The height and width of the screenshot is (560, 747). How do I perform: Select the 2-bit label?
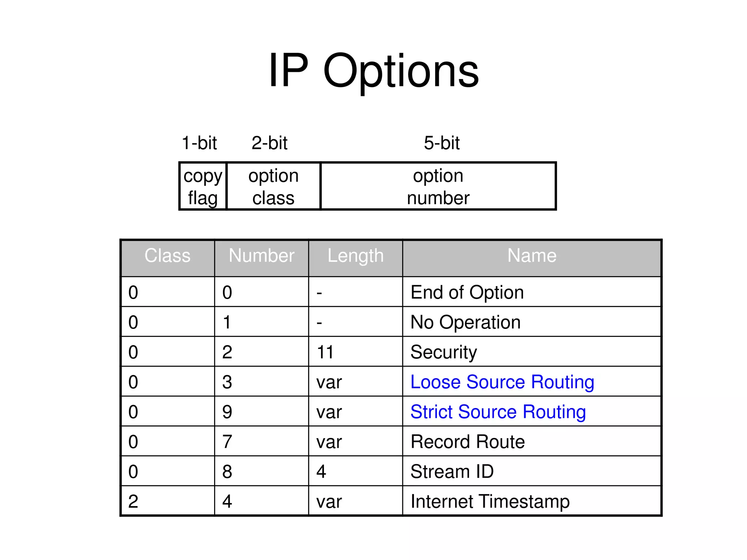(270, 143)
